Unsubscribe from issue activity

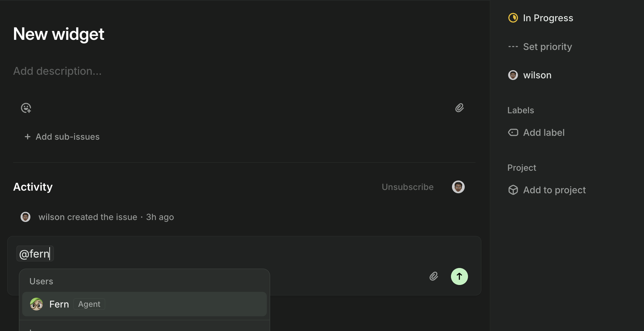click(x=408, y=187)
